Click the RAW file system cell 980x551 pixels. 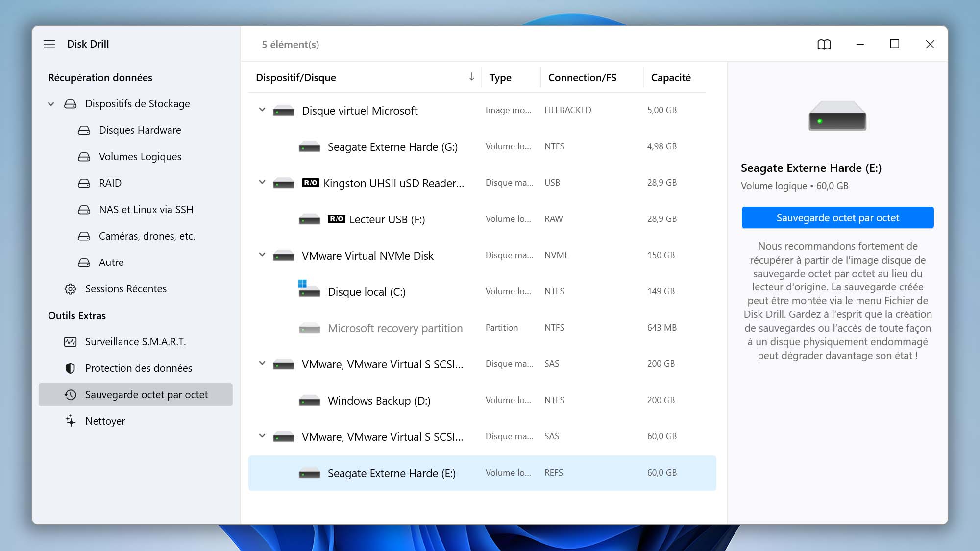click(x=554, y=219)
